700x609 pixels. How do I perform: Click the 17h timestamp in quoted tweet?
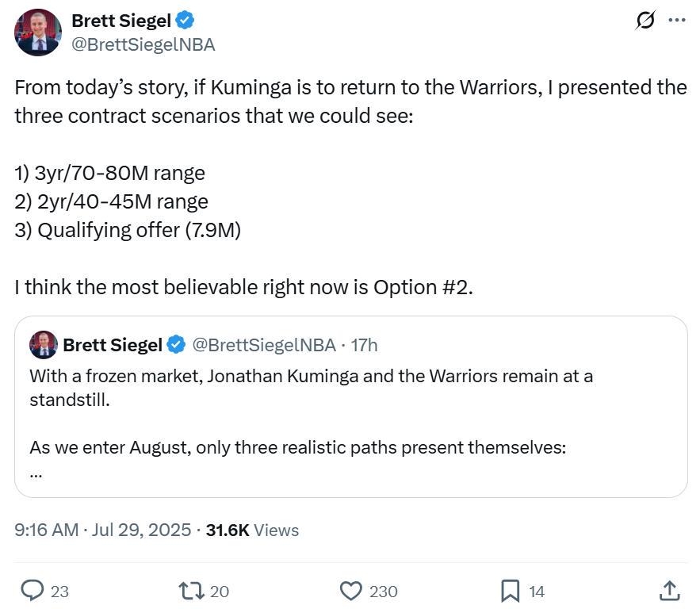click(x=364, y=345)
